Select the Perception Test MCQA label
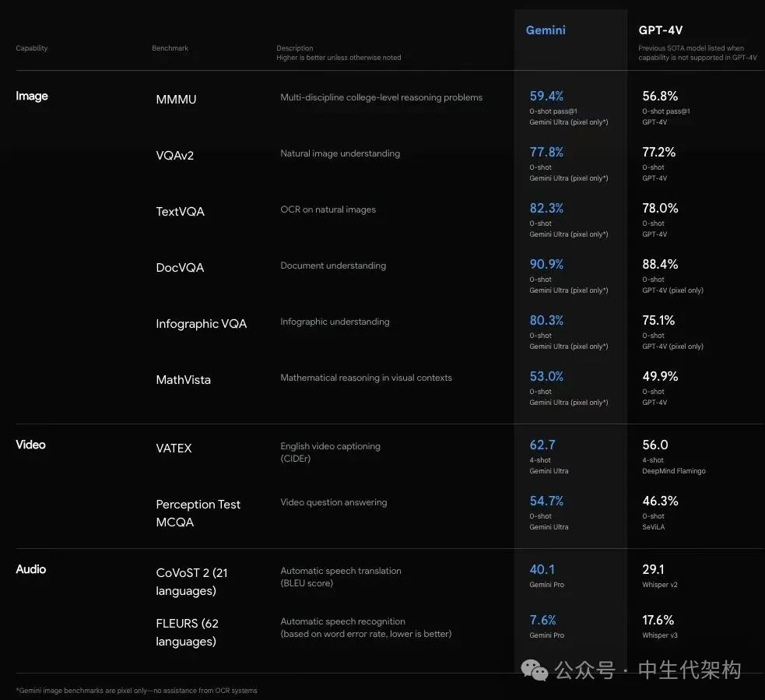 point(198,513)
